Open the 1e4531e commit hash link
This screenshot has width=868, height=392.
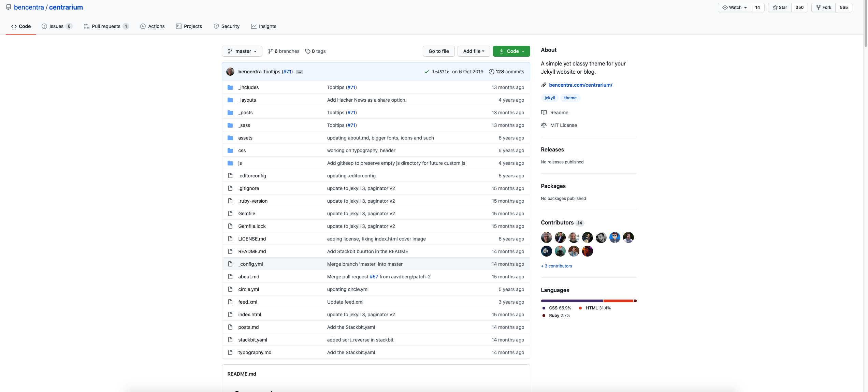pyautogui.click(x=441, y=72)
